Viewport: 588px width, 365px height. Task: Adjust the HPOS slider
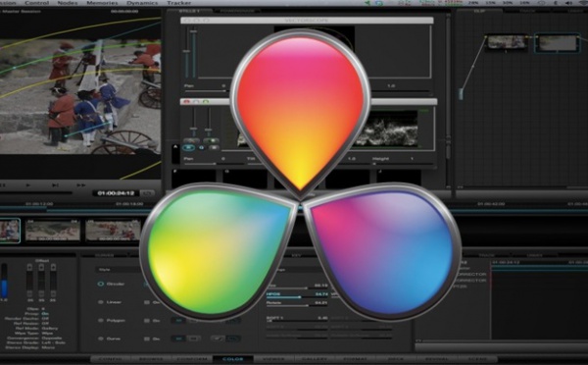point(297,297)
